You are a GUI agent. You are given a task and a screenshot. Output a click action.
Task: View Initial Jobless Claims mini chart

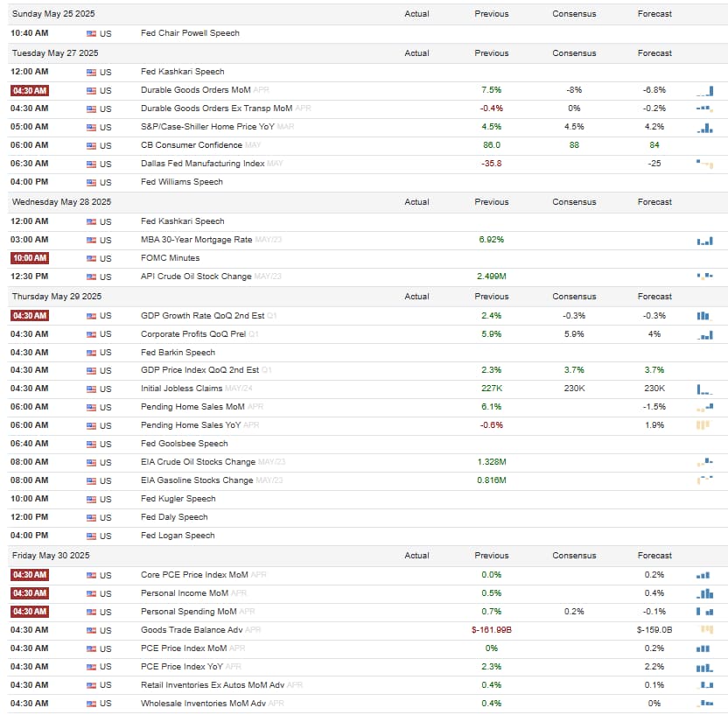(x=704, y=389)
